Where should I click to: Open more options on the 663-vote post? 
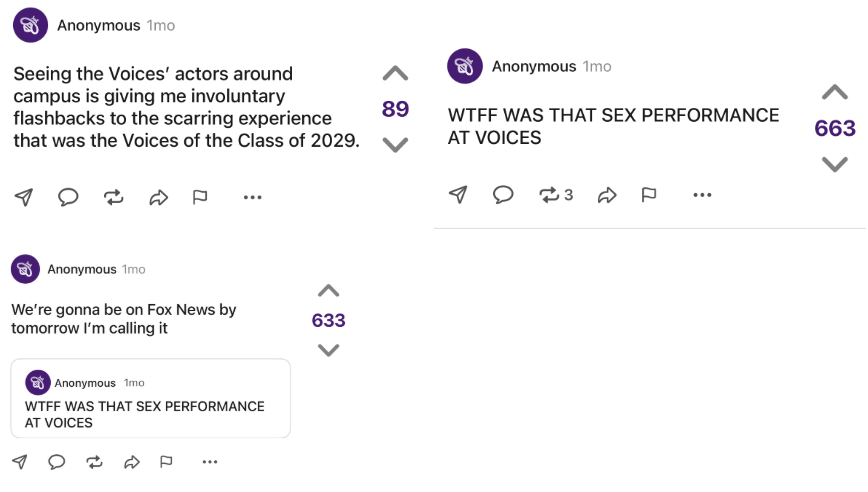703,194
